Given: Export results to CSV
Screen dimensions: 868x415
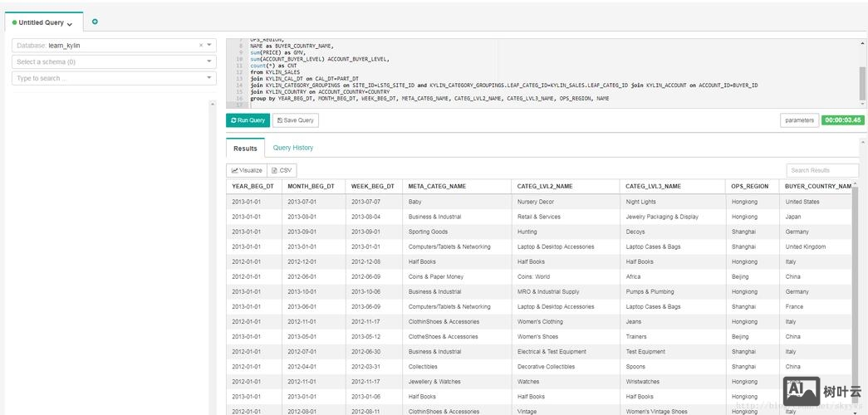Looking at the screenshot, I should tap(282, 170).
